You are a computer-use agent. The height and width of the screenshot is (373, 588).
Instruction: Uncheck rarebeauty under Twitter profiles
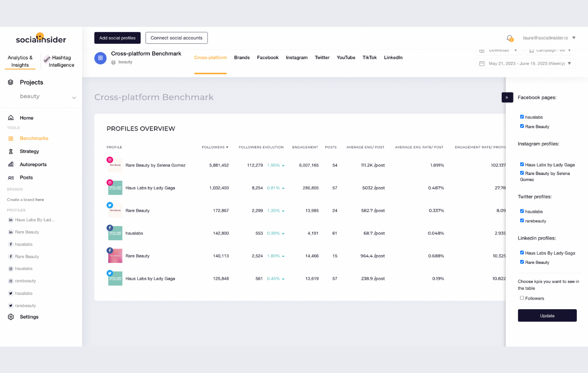coord(522,221)
